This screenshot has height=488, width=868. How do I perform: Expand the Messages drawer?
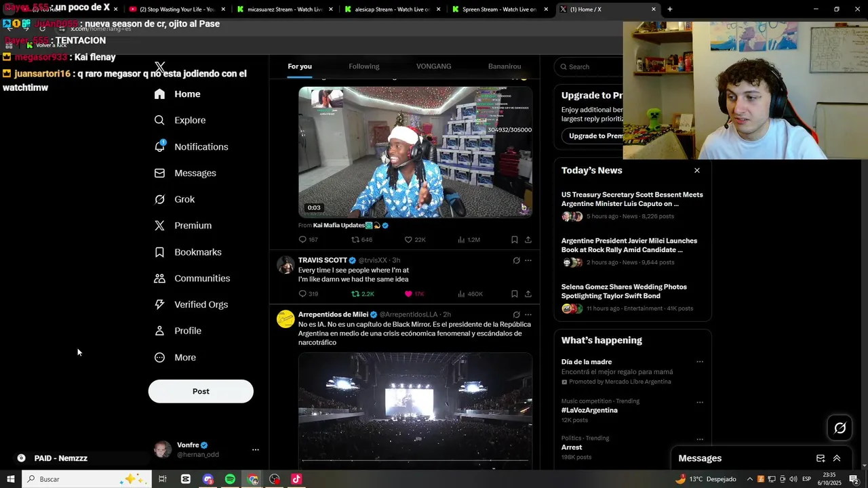pos(837,458)
